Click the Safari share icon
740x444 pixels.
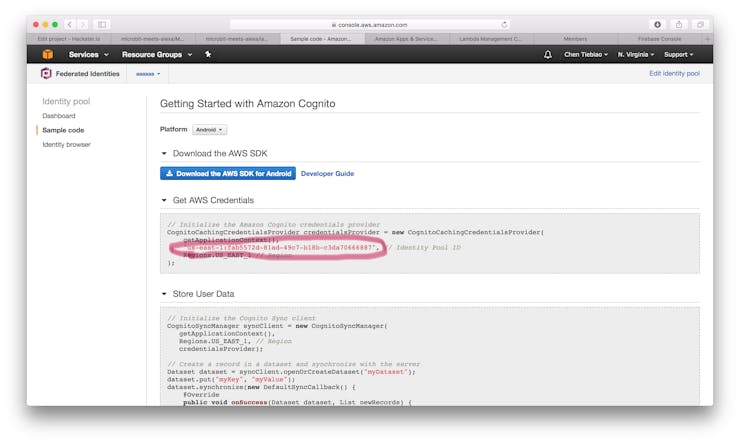pos(679,25)
